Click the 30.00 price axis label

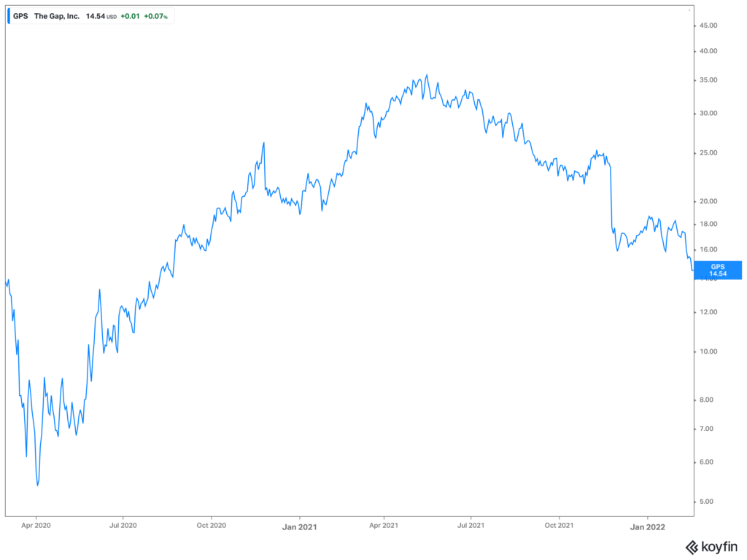tap(708, 113)
